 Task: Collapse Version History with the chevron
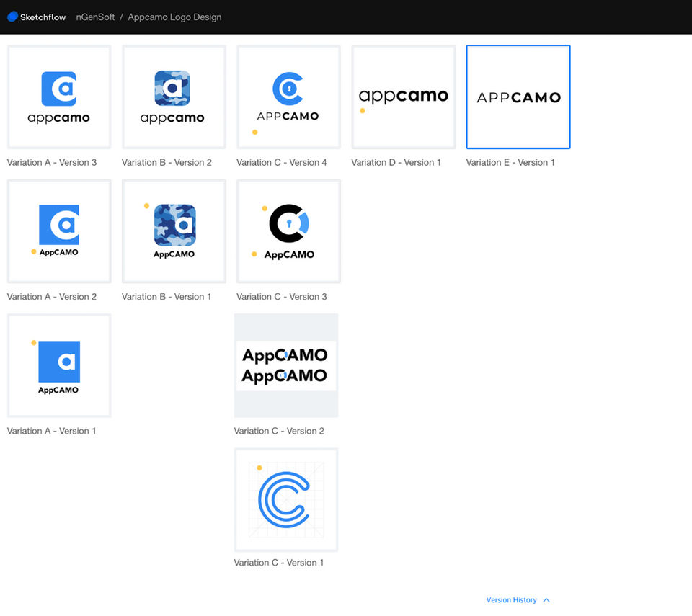(546, 600)
